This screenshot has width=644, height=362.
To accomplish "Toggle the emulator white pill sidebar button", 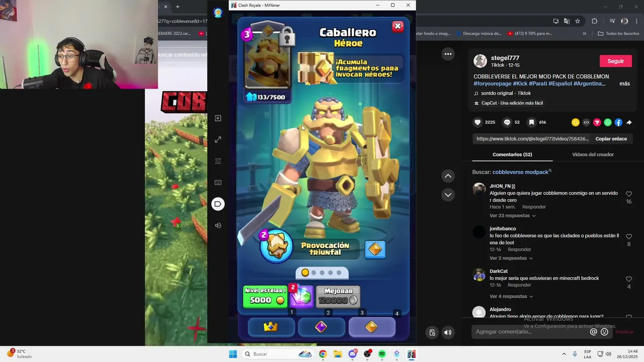I will click(218, 204).
